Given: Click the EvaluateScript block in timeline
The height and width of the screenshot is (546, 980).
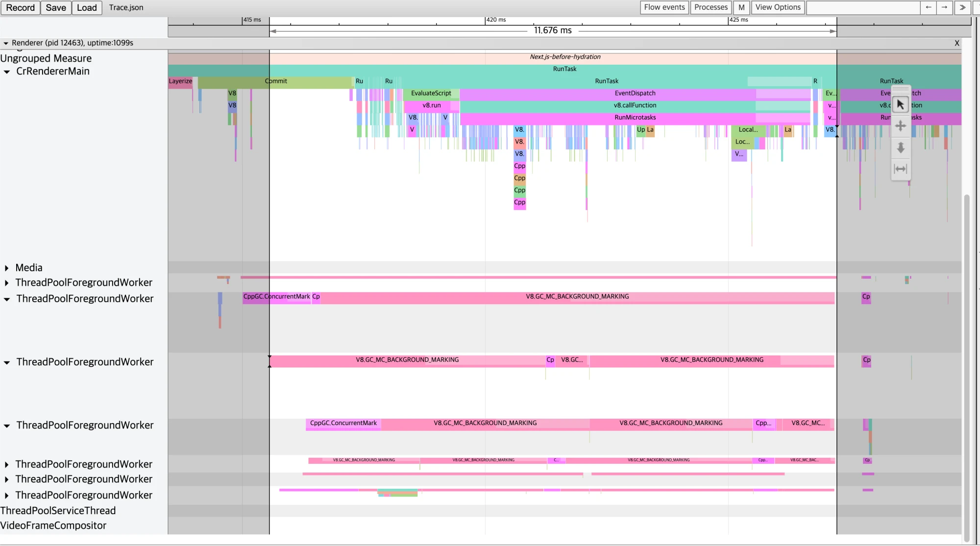Looking at the screenshot, I should 431,93.
